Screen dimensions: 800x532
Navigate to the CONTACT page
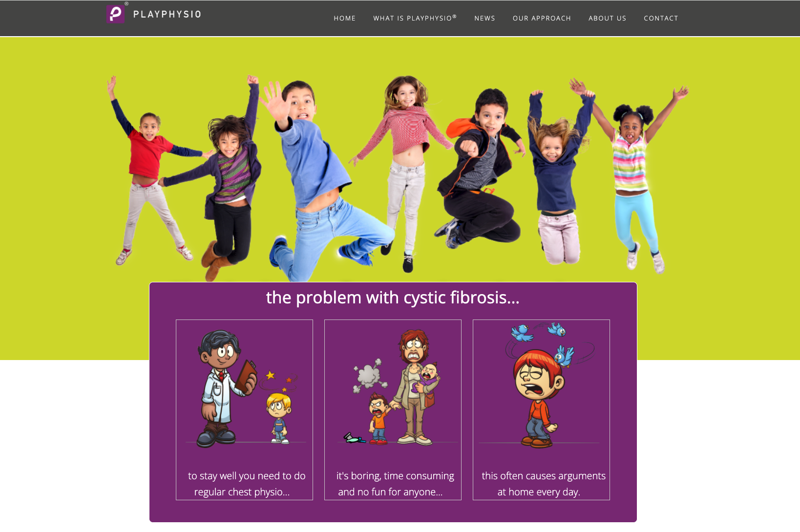[661, 18]
